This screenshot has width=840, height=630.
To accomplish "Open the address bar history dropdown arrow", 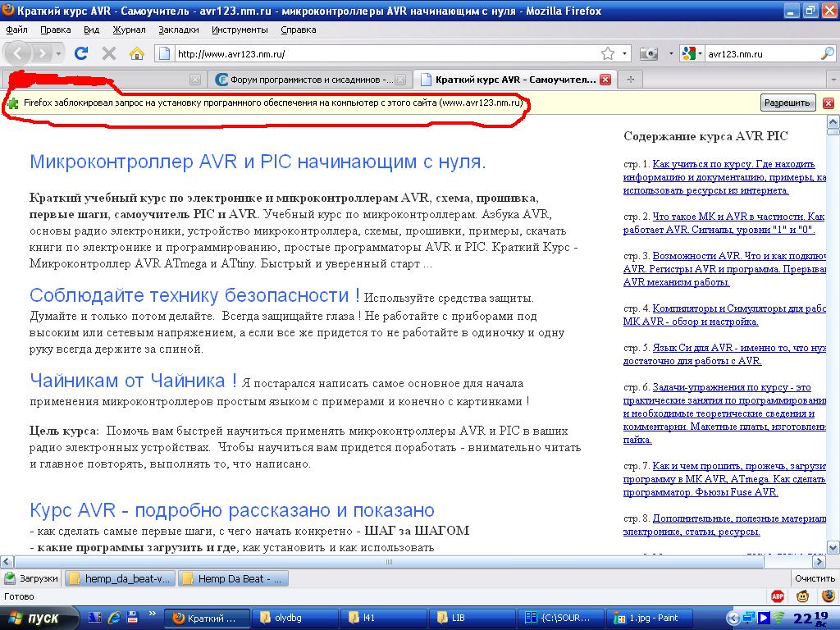I will 624,53.
